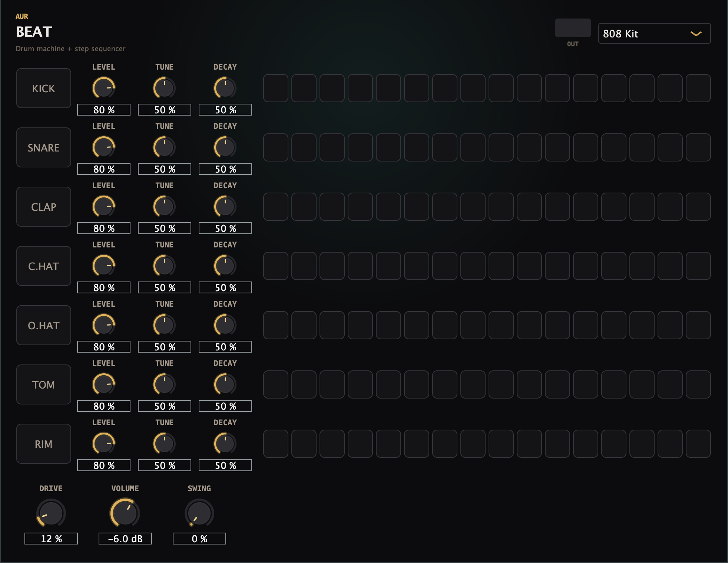Trigger the O.HAT drum pad
The width and height of the screenshot is (728, 563).
(x=44, y=325)
